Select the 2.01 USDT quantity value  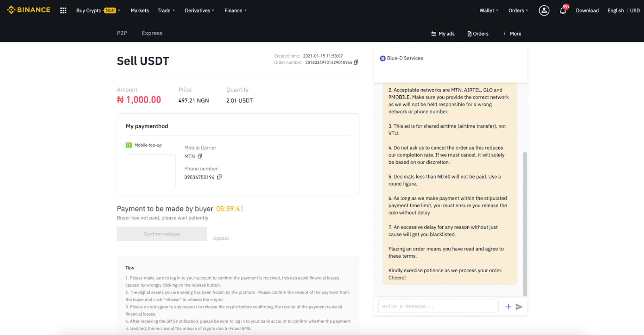239,101
